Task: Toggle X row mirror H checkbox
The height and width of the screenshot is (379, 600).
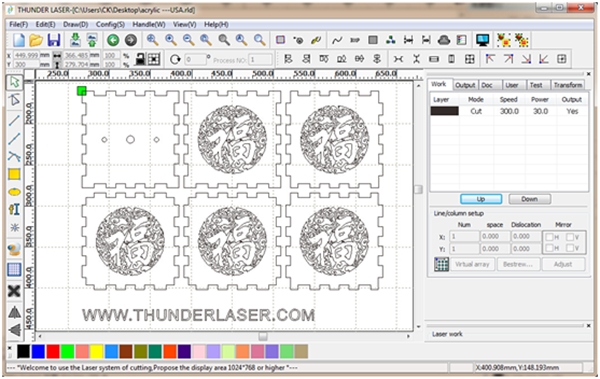Action: (549, 237)
